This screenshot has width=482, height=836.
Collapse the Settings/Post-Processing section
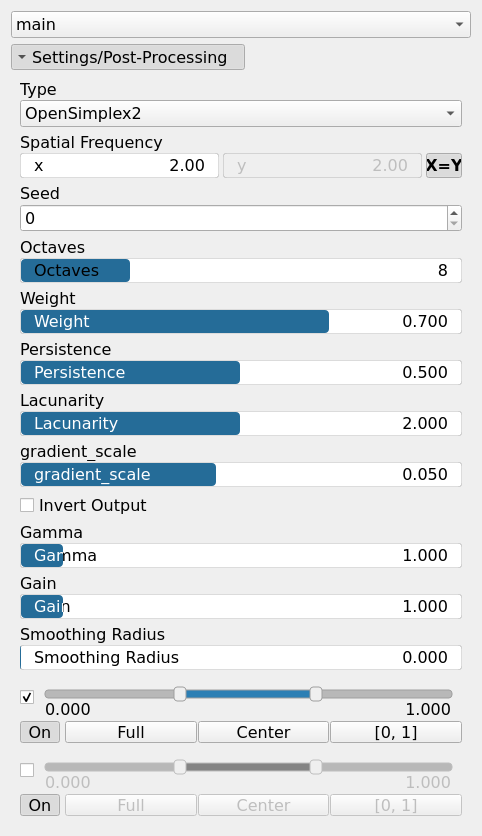click(x=128, y=57)
